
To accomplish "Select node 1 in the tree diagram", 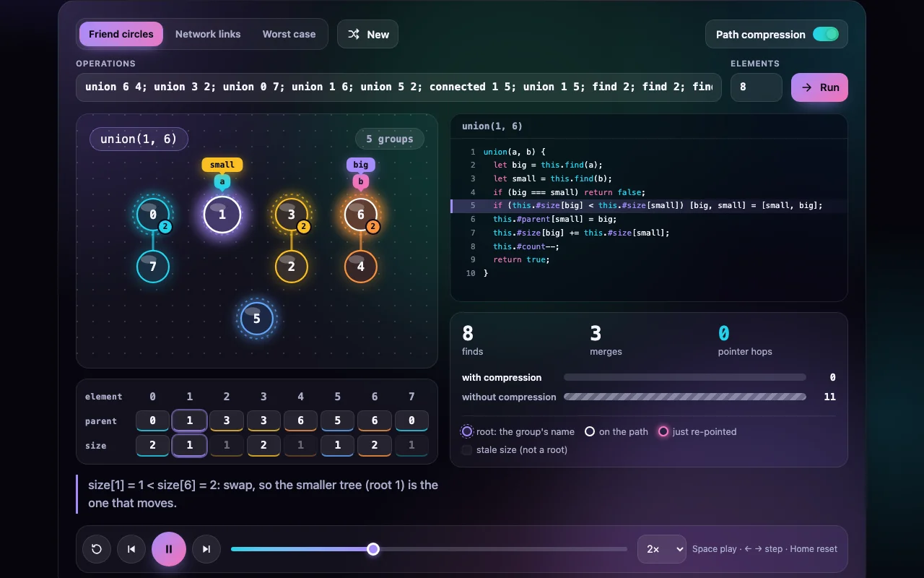I will 222,215.
